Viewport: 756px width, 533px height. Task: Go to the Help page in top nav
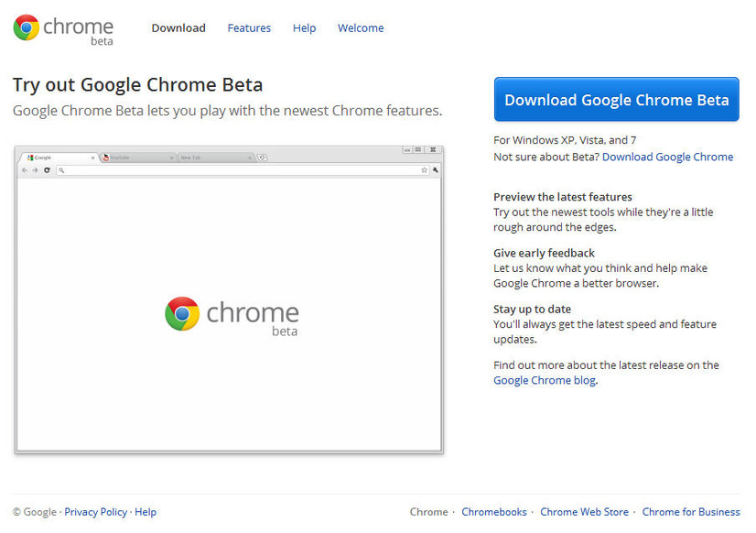click(x=304, y=28)
